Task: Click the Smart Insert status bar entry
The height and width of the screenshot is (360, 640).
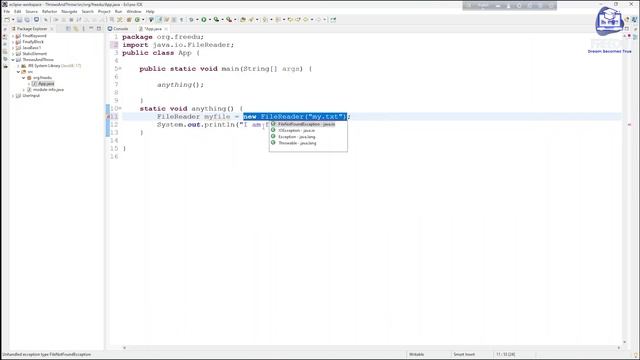Action: tap(464, 355)
